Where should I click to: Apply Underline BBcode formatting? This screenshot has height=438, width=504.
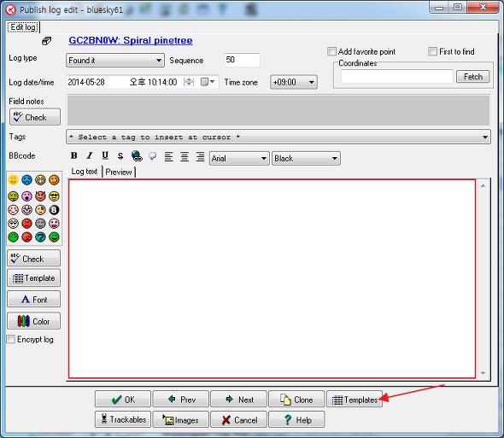[105, 156]
